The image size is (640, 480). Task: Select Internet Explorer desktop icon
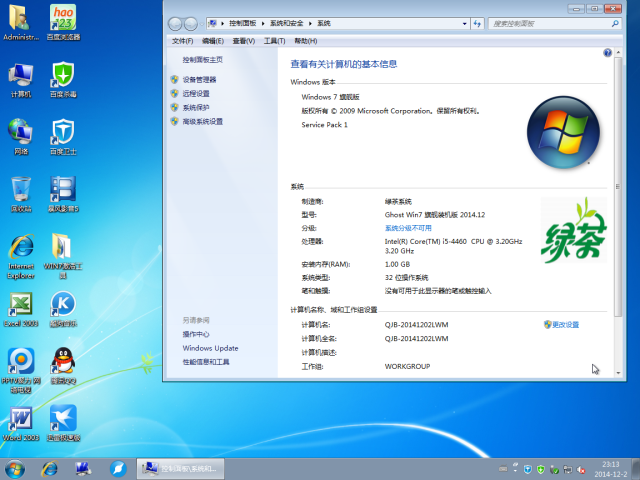coord(21,256)
